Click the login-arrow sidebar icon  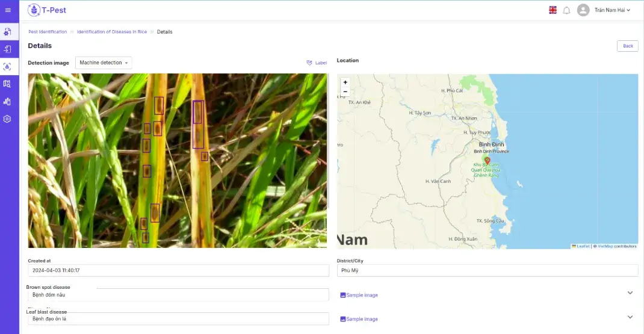[x=7, y=49]
